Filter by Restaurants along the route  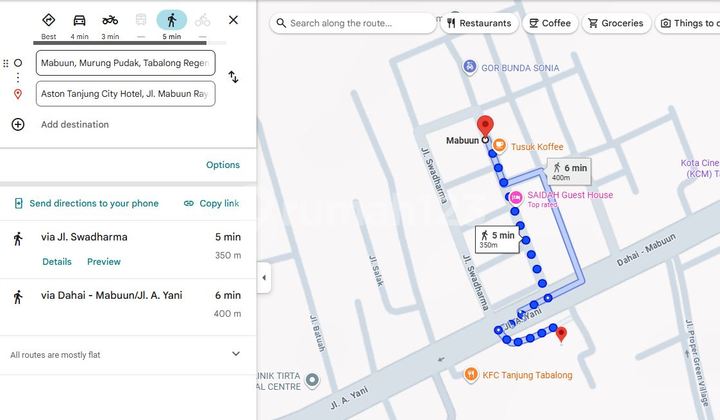pos(479,23)
